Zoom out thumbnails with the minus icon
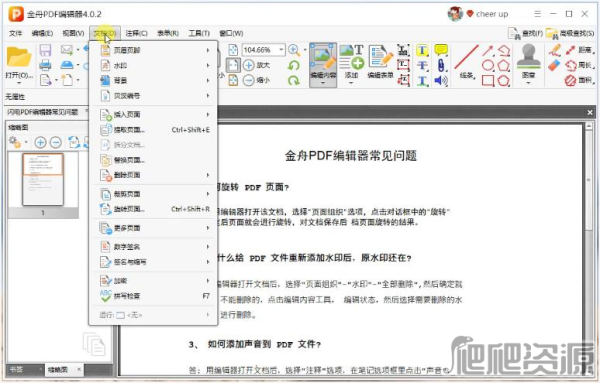This screenshot has height=383, width=600. 56,142
